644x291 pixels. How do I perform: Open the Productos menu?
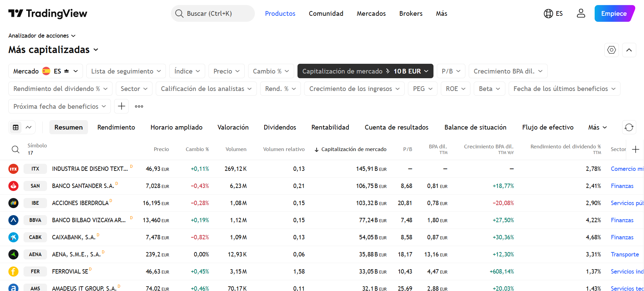tap(280, 13)
